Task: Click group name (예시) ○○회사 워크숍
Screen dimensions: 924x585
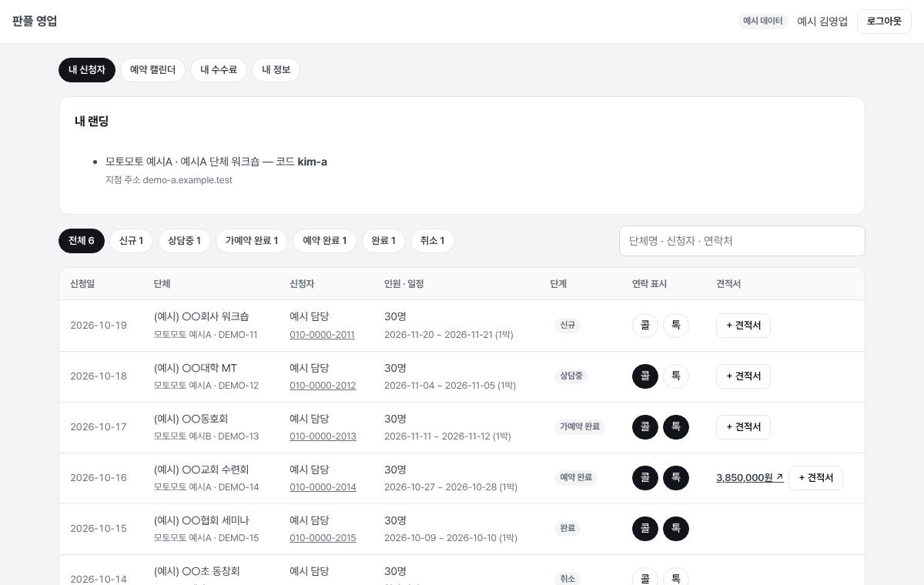Action: (201, 316)
